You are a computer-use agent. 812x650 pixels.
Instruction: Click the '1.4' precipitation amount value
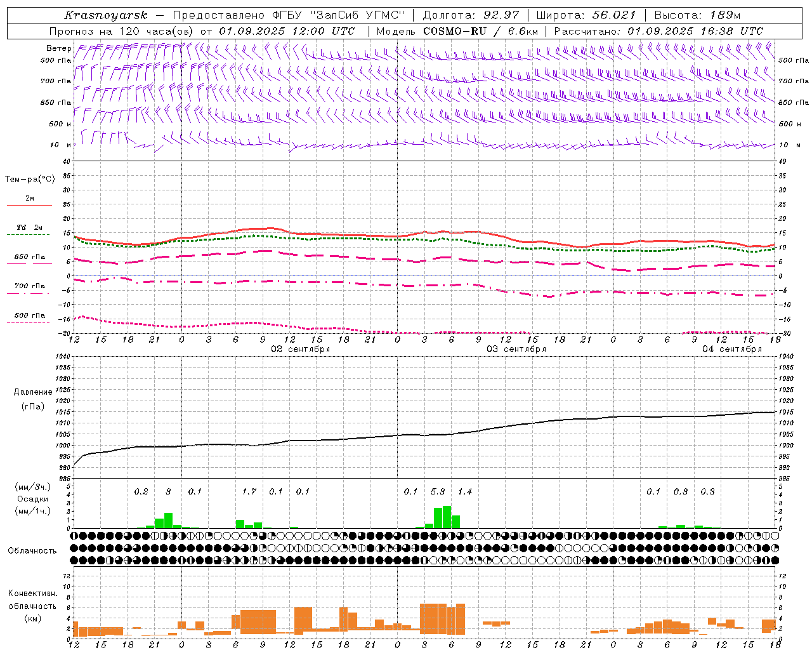pyautogui.click(x=465, y=491)
